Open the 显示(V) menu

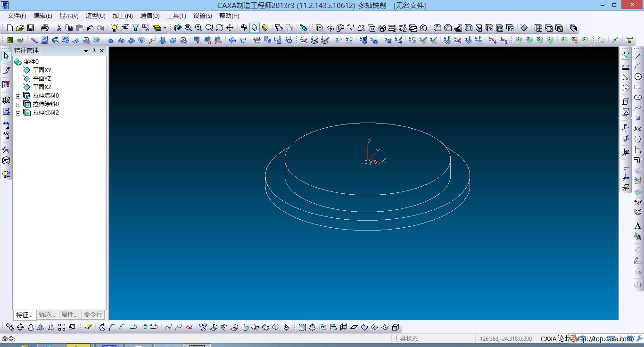[69, 16]
